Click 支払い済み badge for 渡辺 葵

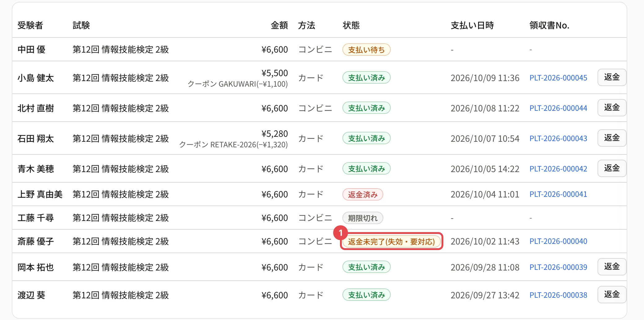[x=366, y=295]
